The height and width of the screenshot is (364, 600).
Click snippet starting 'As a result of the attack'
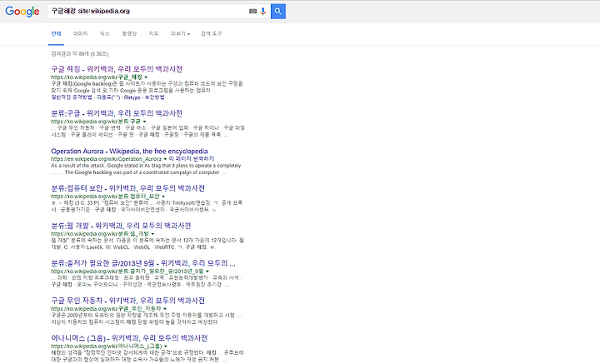(x=146, y=169)
